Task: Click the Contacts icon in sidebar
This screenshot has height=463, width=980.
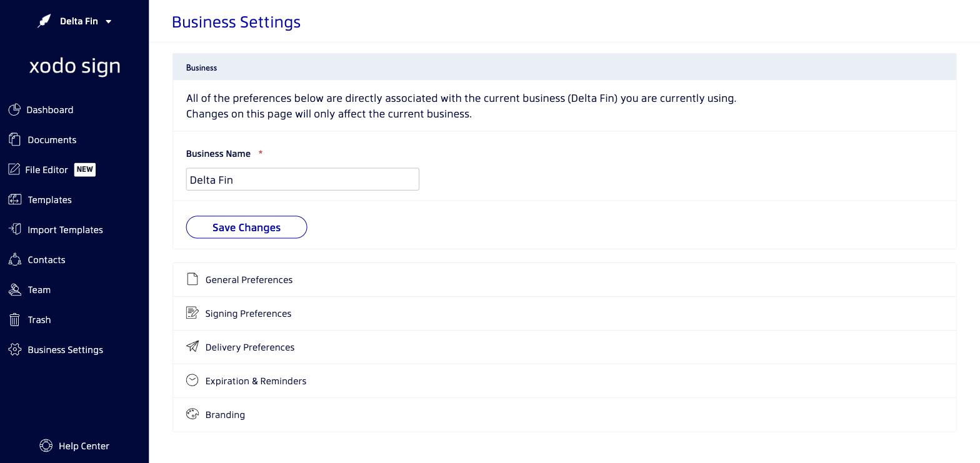Action: (x=15, y=259)
